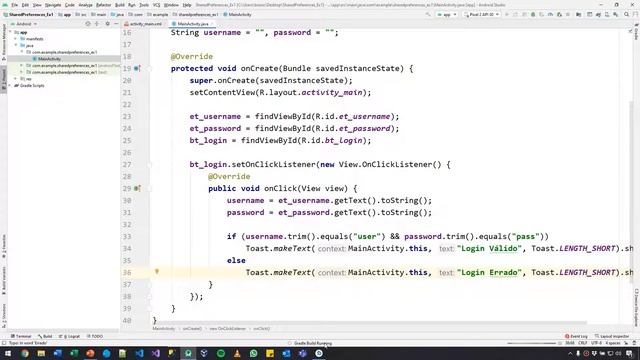Open the app run configuration dropdown
640x360 pixels.
pyautogui.click(x=447, y=15)
